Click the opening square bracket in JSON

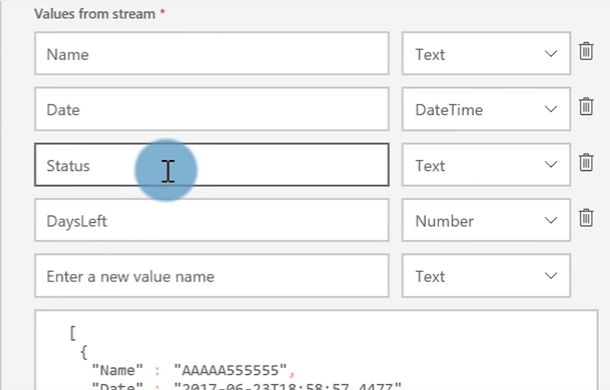coord(72,333)
